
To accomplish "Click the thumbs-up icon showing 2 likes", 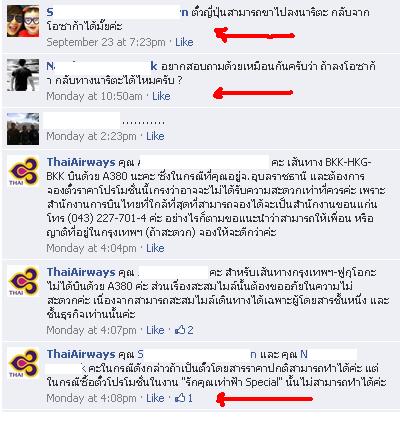I will tap(180, 330).
